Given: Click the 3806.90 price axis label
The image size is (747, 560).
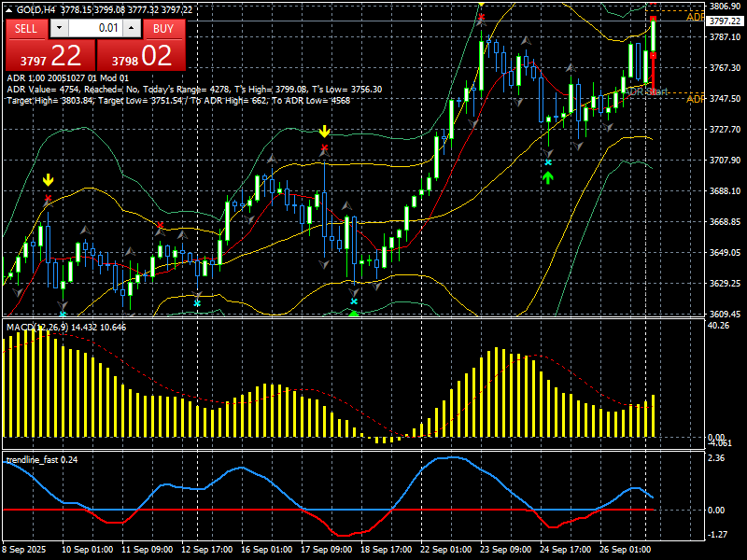Looking at the screenshot, I should point(725,7).
